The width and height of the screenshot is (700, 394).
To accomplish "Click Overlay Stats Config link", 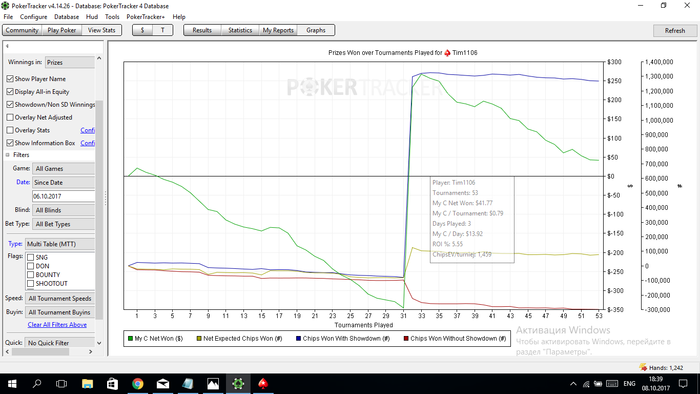I will (x=88, y=130).
